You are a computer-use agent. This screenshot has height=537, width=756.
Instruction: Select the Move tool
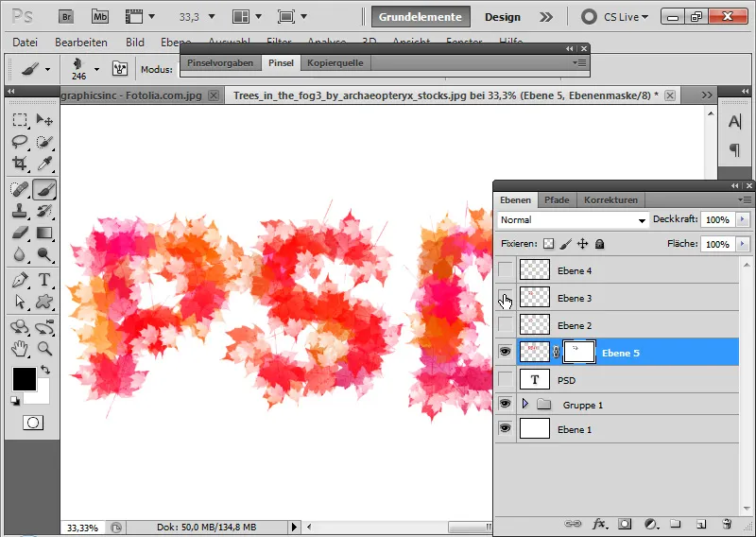pos(44,119)
